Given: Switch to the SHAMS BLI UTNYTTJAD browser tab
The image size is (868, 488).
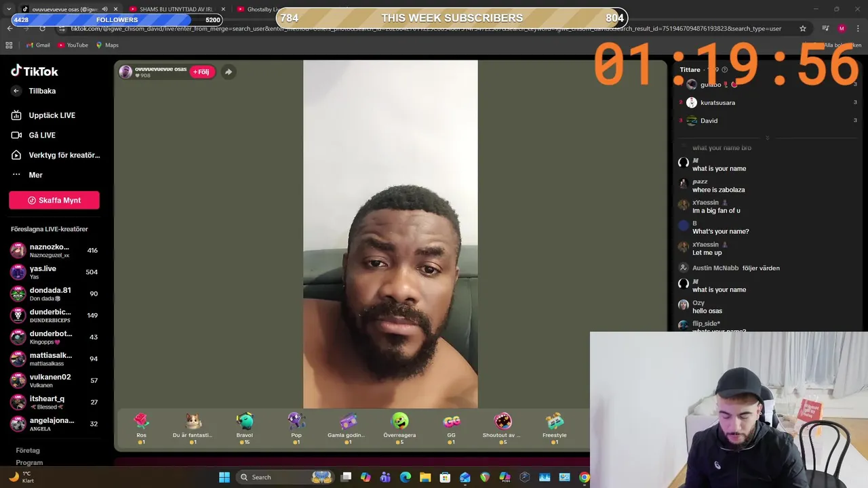Looking at the screenshot, I should pyautogui.click(x=175, y=9).
